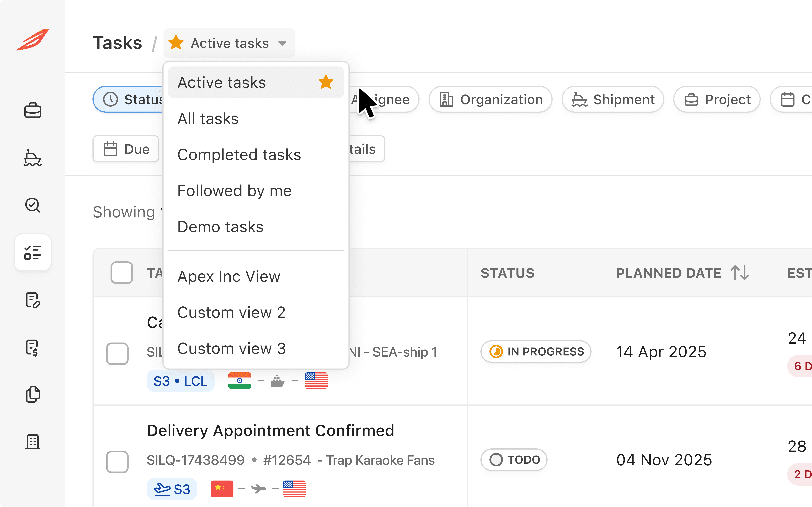Toggle the select-all tasks header checkbox
This screenshot has width=812, height=507.
coord(122,273)
